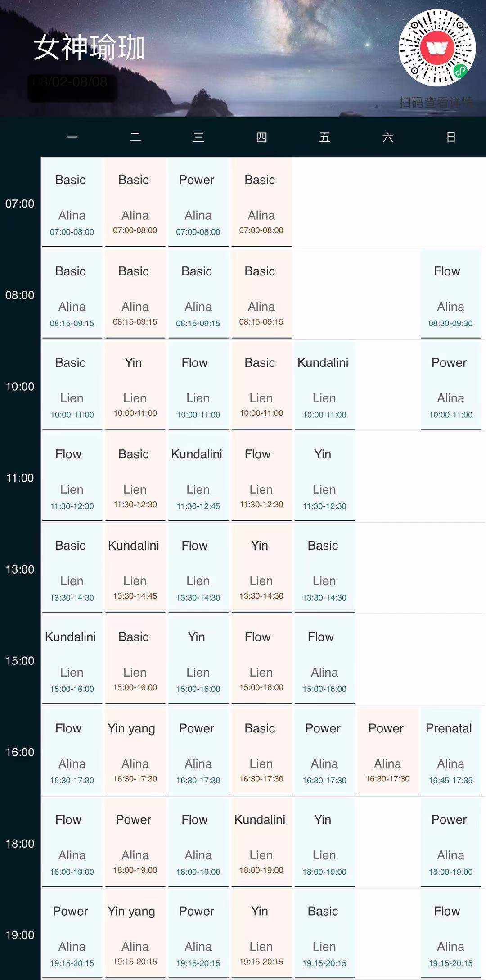Tap the 扫码查看详情 caption

point(436,103)
